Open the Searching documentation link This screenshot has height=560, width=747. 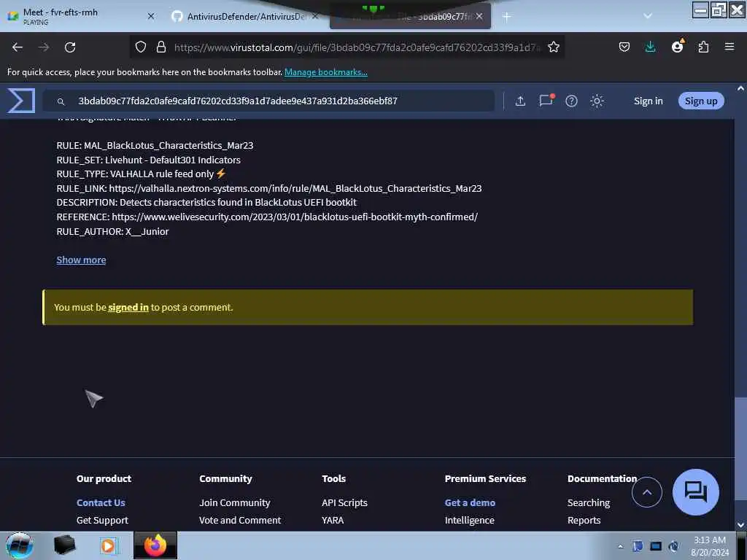tap(589, 502)
